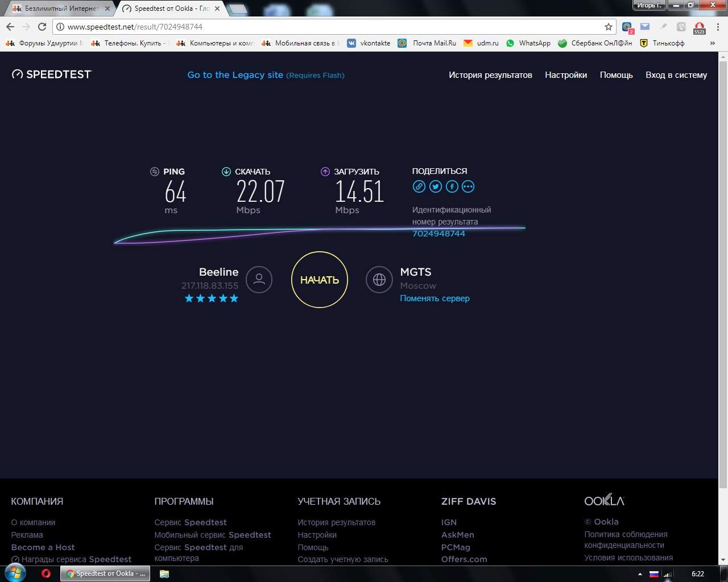Switch to the Chrome Speedtest taskbar button
The width and height of the screenshot is (728, 582).
(x=105, y=573)
